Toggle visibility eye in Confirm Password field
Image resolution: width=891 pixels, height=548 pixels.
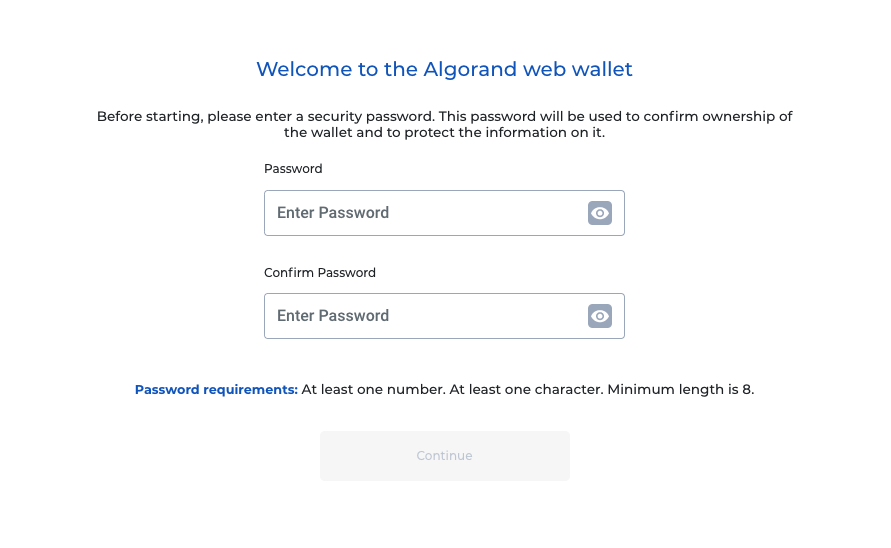click(599, 316)
